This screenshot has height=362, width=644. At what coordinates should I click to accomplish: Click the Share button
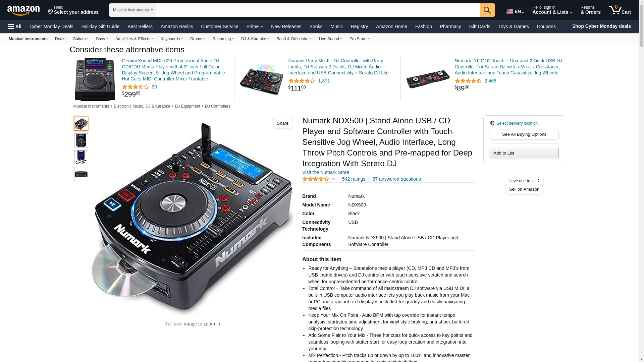coord(282,123)
